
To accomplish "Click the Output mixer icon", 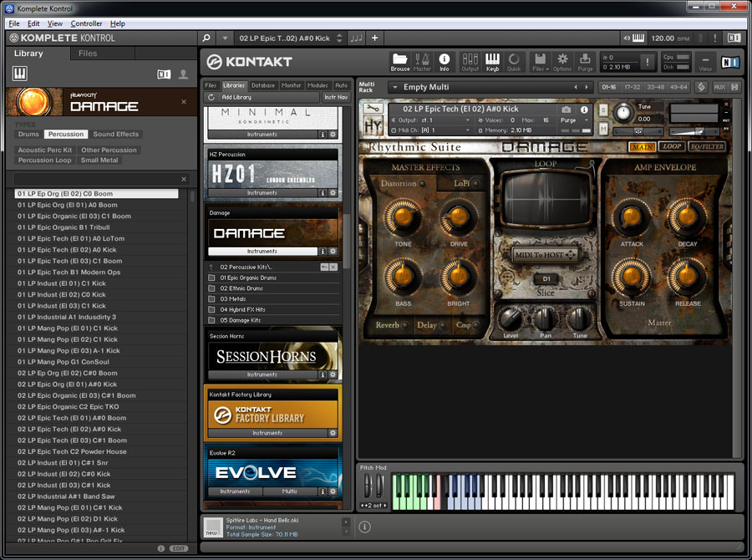I will (x=470, y=61).
